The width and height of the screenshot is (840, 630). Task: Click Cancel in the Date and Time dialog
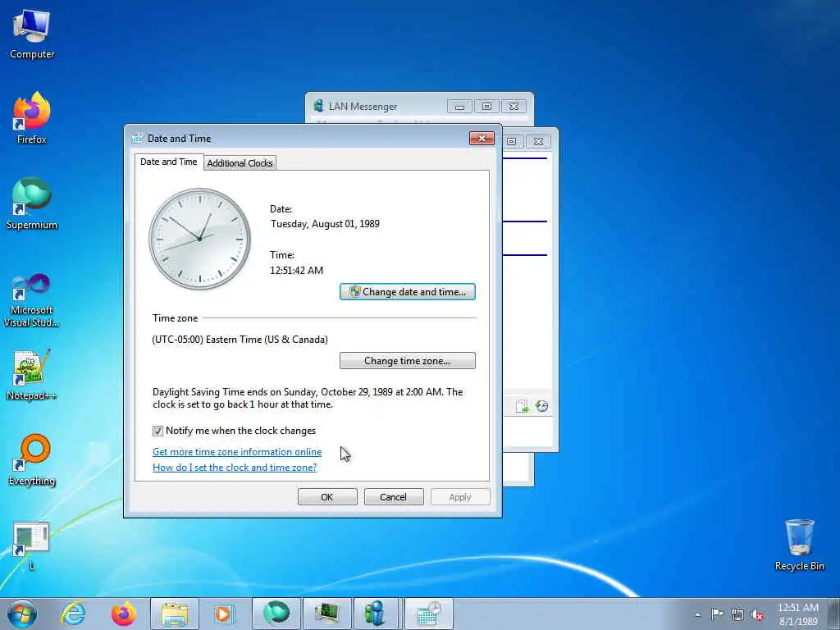pos(394,496)
